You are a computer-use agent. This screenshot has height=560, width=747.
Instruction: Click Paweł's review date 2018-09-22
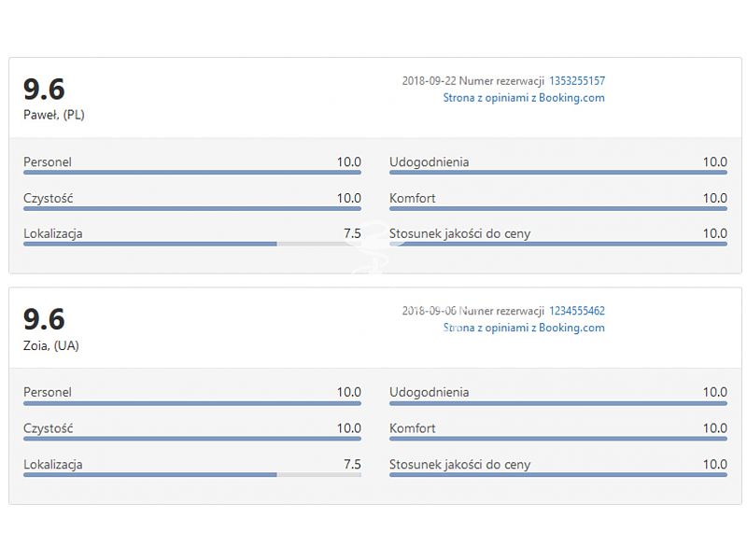429,81
